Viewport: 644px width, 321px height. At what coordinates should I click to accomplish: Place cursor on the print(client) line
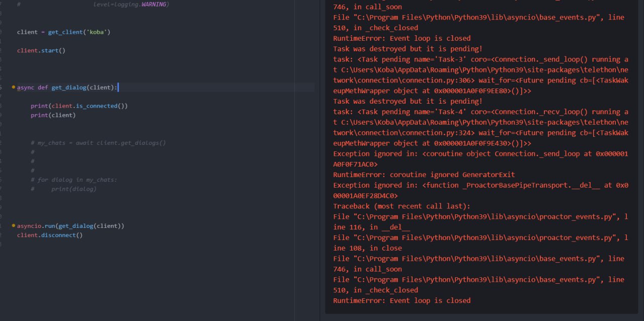[53, 115]
